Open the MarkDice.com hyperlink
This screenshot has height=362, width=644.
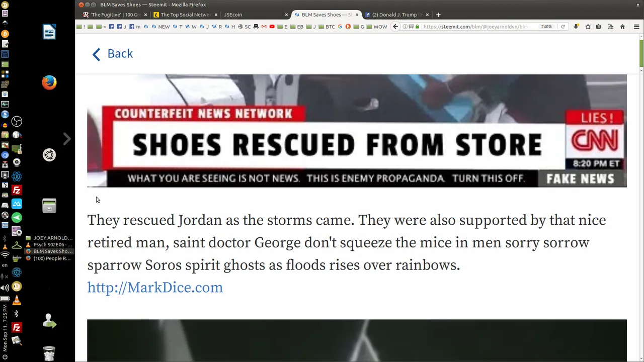pyautogui.click(x=155, y=288)
